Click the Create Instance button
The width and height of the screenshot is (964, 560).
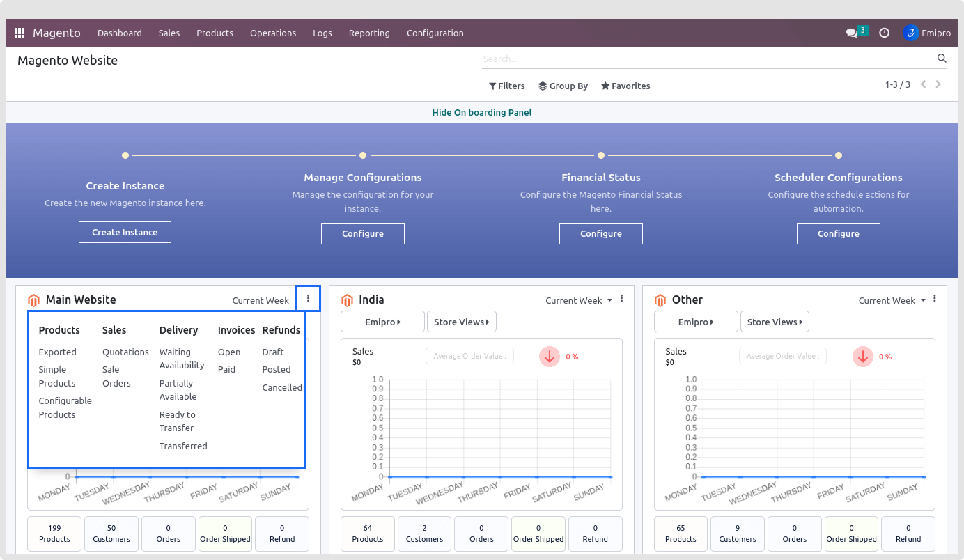(125, 232)
